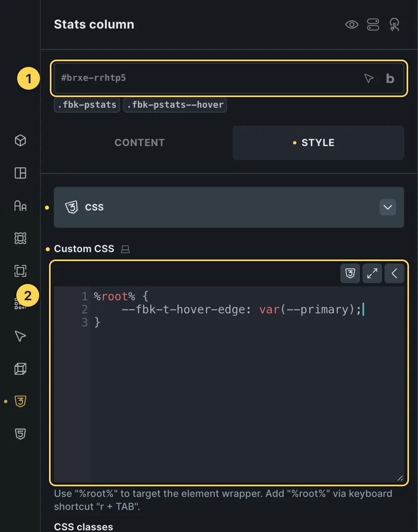The width and height of the screenshot is (418, 532).
Task: Click the Custom CSS label
Action: click(84, 249)
